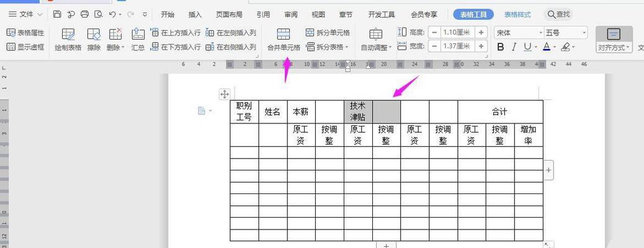644x248 pixels.
Task: Click the height field showing 1.10厘米
Action: pos(457,32)
